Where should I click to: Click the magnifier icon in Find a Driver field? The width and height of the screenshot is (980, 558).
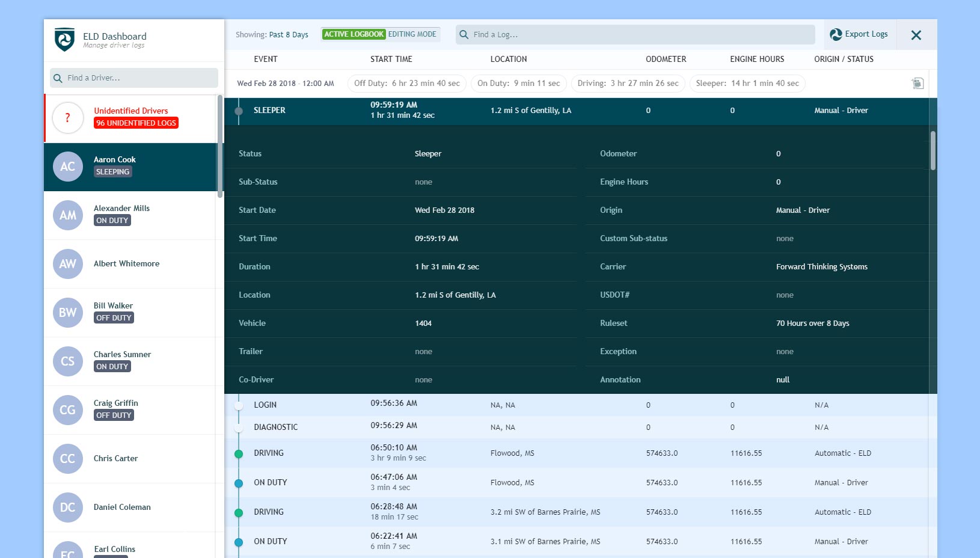(58, 78)
